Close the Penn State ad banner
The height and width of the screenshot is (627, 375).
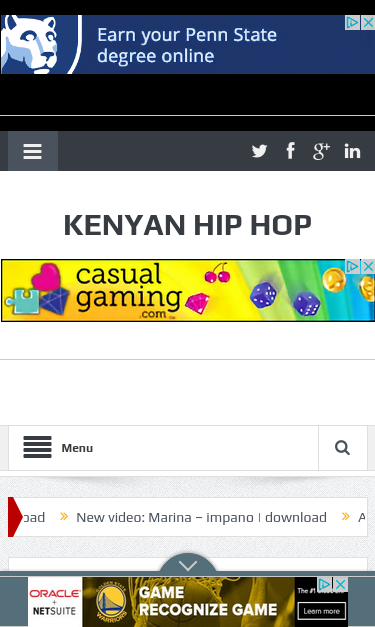[368, 22]
